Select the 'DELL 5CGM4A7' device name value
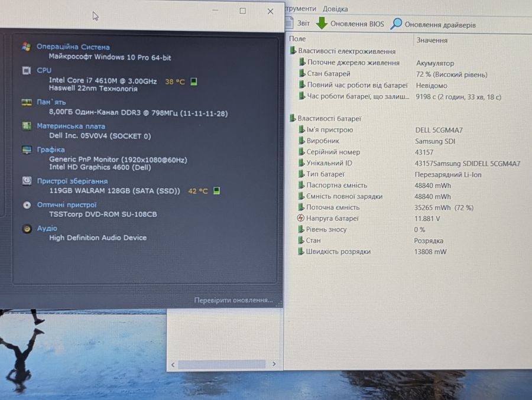This screenshot has width=532, height=400. (x=439, y=130)
